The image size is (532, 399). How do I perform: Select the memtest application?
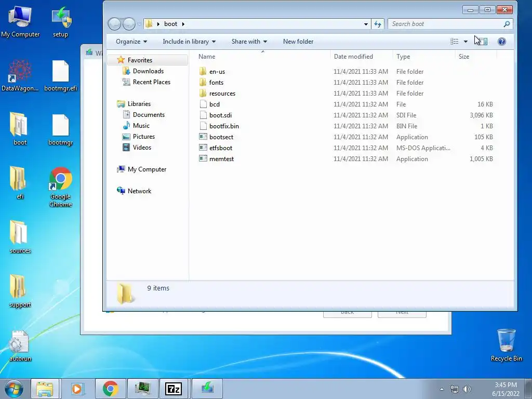click(221, 159)
